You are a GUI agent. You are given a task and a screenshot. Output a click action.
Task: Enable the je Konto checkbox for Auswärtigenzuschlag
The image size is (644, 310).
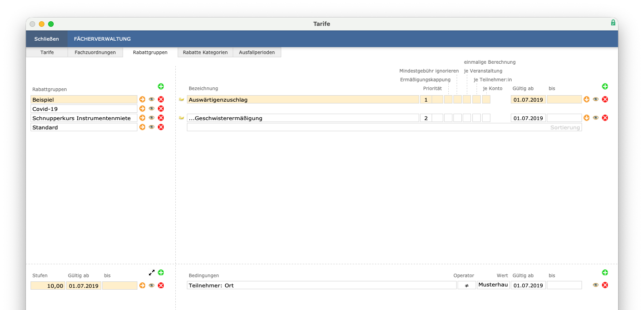(486, 99)
